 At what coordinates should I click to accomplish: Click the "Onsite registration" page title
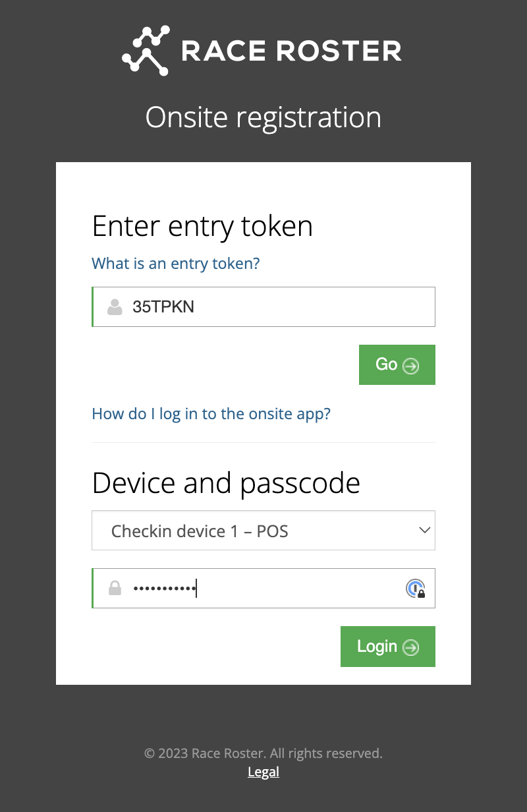pyautogui.click(x=263, y=117)
